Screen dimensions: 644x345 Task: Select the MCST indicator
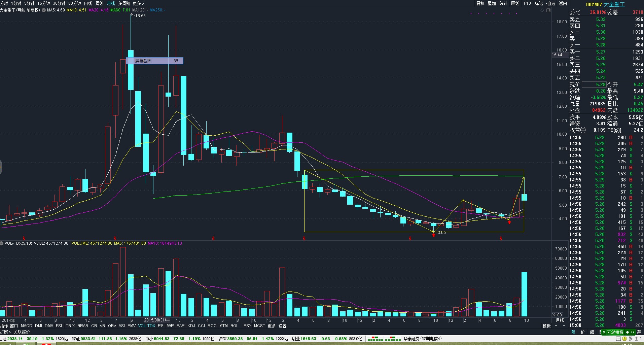(259, 326)
